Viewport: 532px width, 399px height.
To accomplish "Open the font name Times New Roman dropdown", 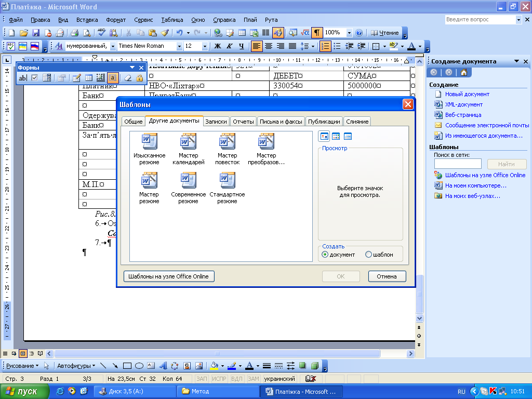I will coord(179,46).
